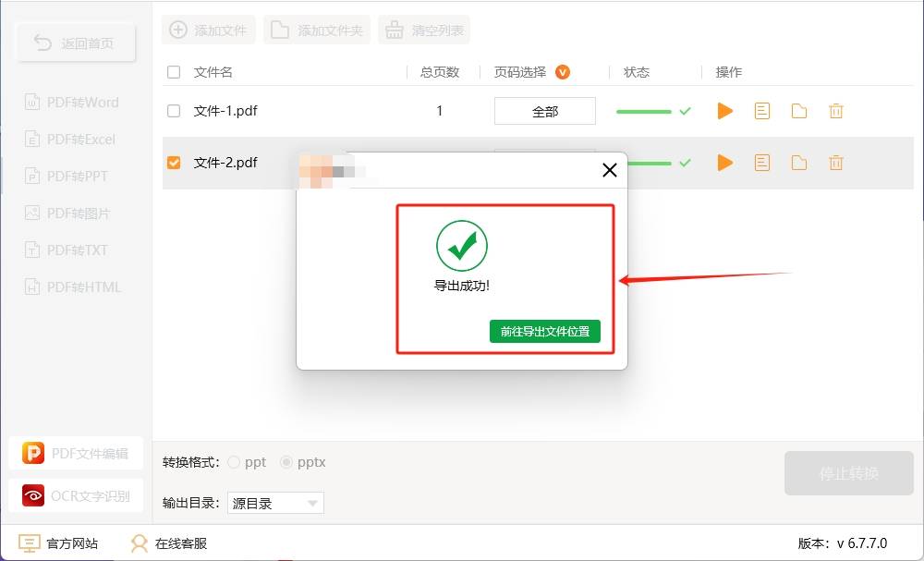924x561 pixels.
Task: Check the 文件-1.pdf checkbox
Action: pos(172,110)
